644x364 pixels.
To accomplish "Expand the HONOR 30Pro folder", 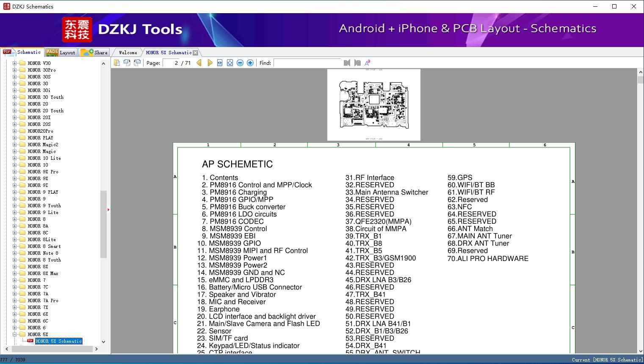I will 14,70.
